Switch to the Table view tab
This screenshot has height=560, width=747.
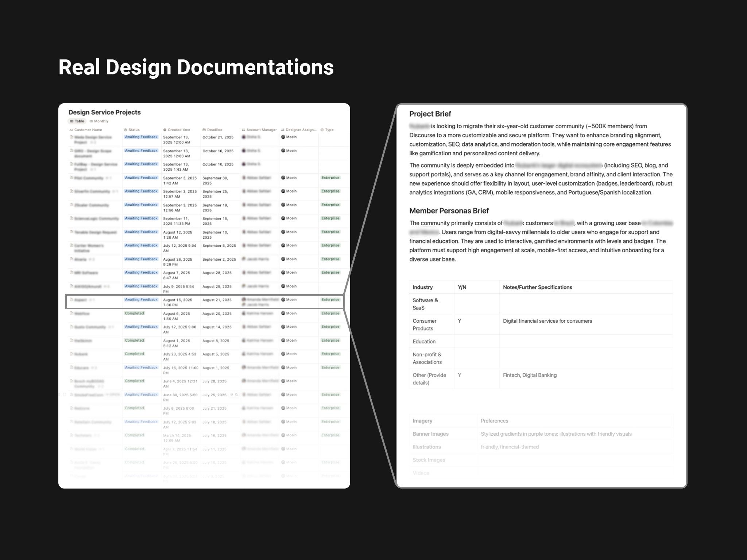(77, 121)
